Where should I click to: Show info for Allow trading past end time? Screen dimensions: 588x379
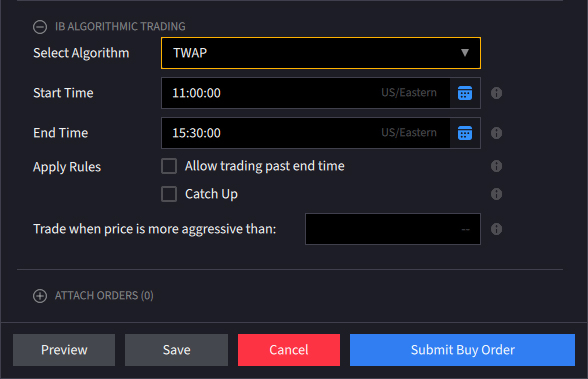click(496, 166)
